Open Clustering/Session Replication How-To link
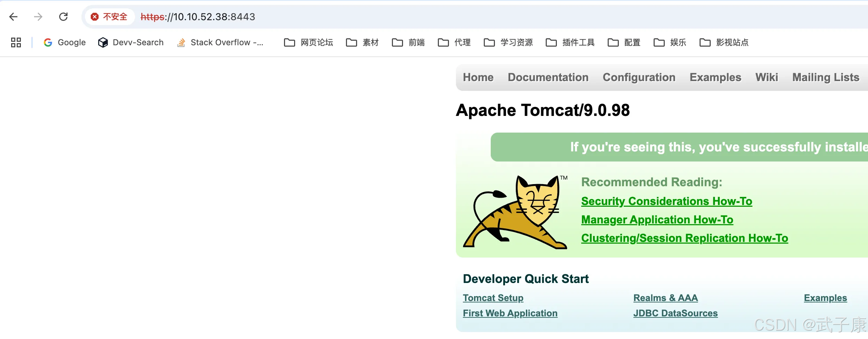The height and width of the screenshot is (339, 868). click(x=685, y=238)
